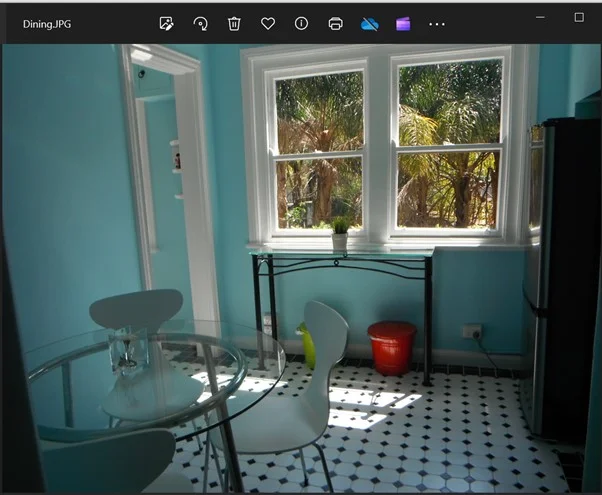This screenshot has width=602, height=495.
Task: Maximize the Photos window
Action: (579, 17)
